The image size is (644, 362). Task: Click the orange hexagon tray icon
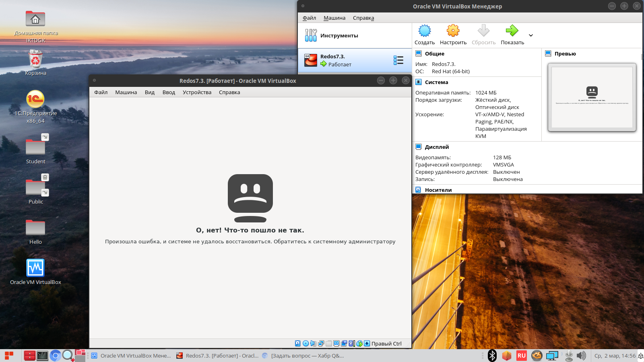507,356
